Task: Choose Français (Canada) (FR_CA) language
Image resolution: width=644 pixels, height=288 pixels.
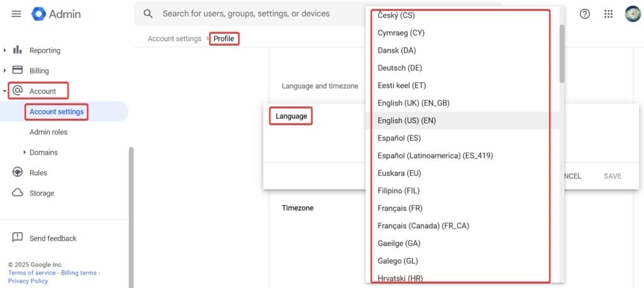Action: pyautogui.click(x=462, y=226)
